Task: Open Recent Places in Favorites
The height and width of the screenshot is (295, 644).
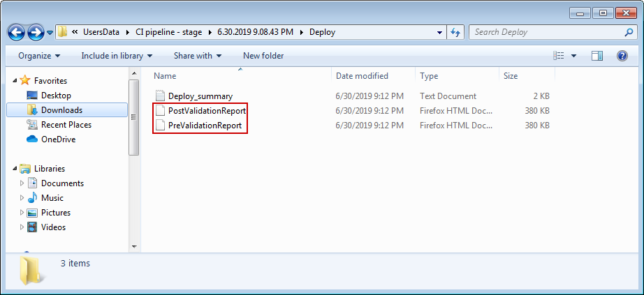Action: pyautogui.click(x=59, y=125)
